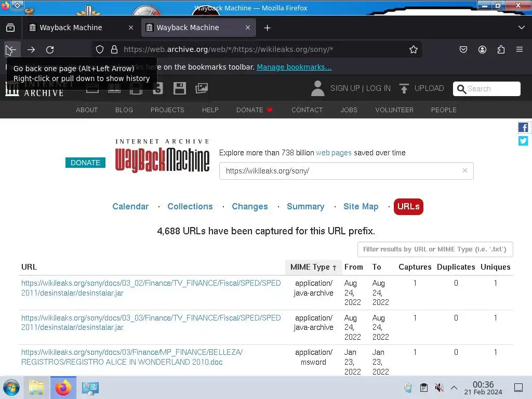The width and height of the screenshot is (532, 399).
Task: Open the extensions puzzle icon
Action: tap(501, 49)
